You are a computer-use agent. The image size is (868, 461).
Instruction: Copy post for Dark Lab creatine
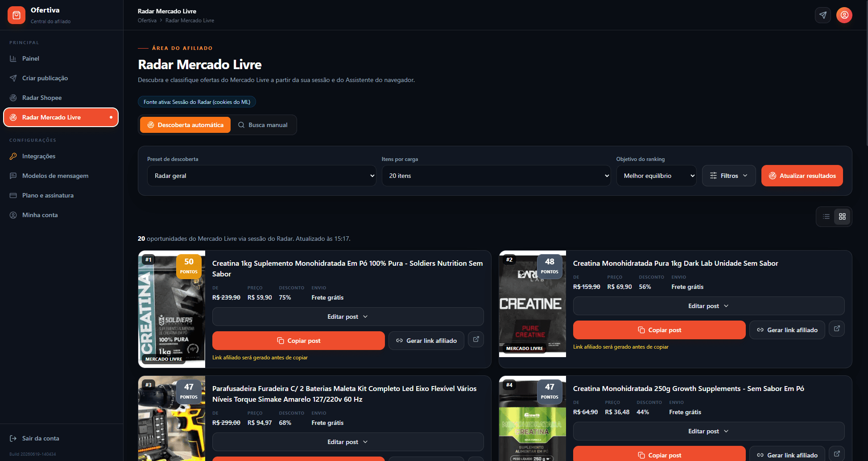coord(659,330)
